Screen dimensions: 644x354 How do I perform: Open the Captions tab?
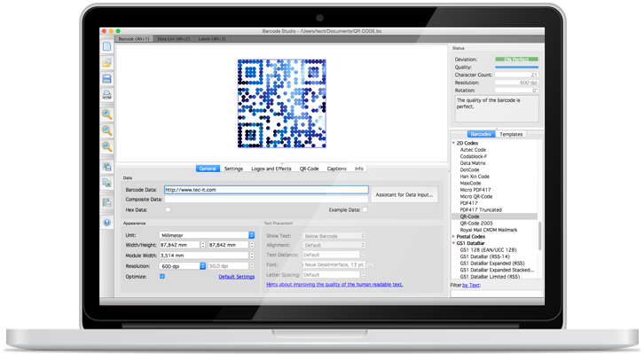pyautogui.click(x=337, y=169)
